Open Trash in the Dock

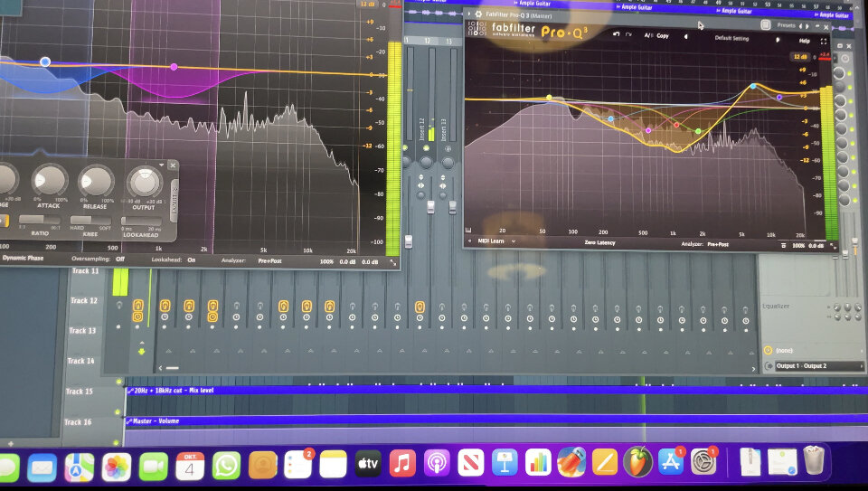(x=815, y=460)
